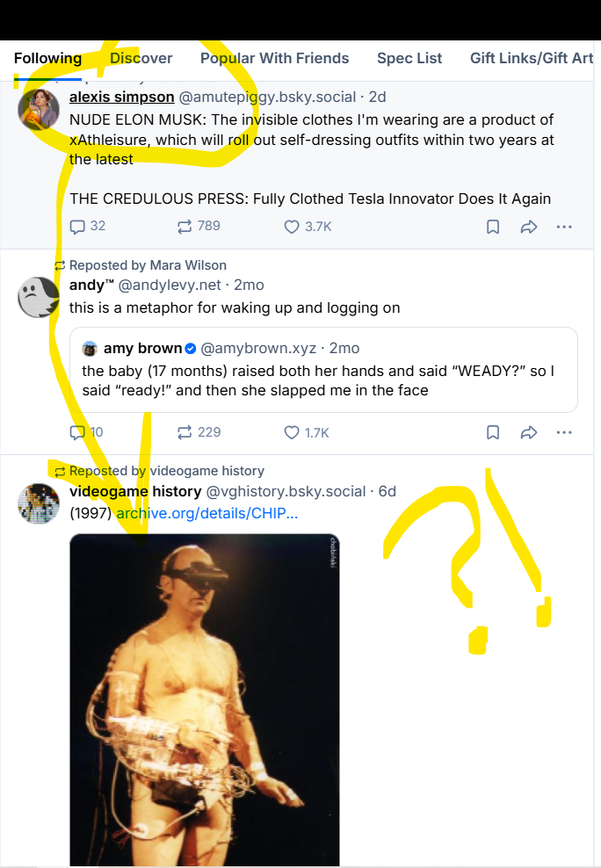Reply to andy's quote post

[78, 432]
